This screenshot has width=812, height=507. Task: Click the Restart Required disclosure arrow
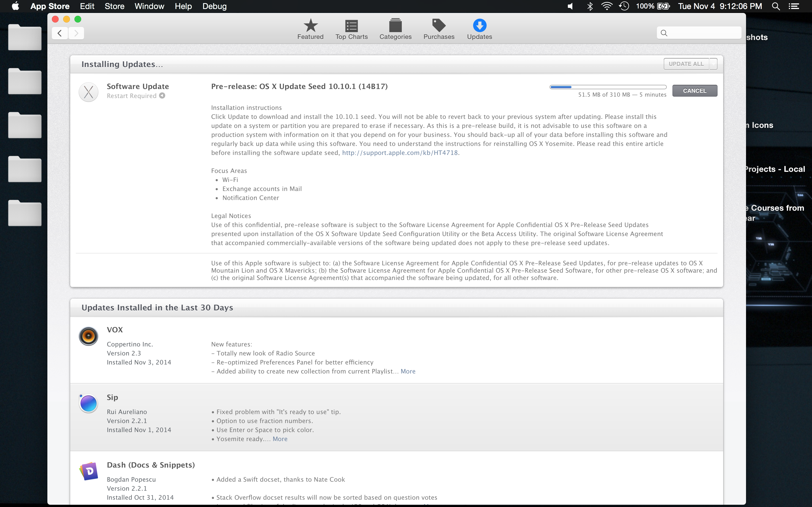(162, 95)
